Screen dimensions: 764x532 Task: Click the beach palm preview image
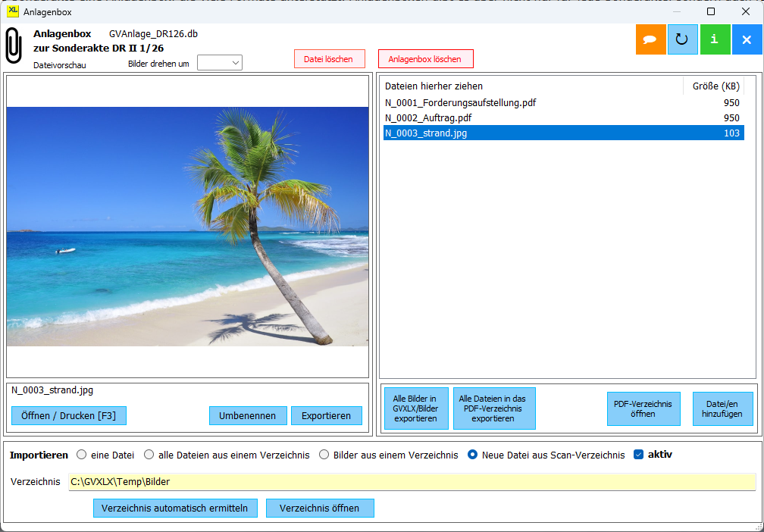pos(188,227)
